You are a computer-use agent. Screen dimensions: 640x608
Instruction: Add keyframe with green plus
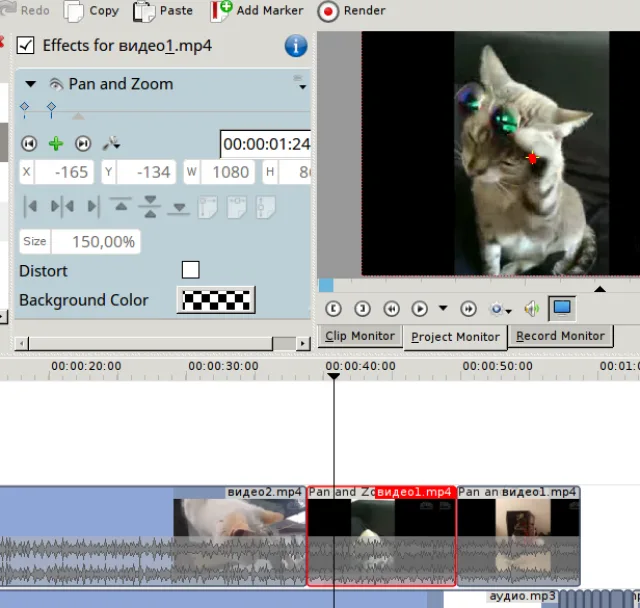56,144
